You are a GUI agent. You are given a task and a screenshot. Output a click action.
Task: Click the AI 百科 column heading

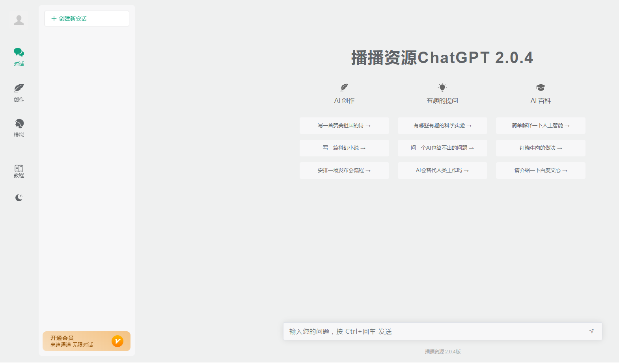[x=541, y=101]
